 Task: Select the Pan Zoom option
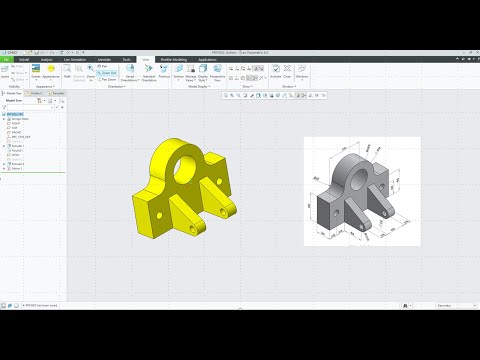pyautogui.click(x=107, y=80)
